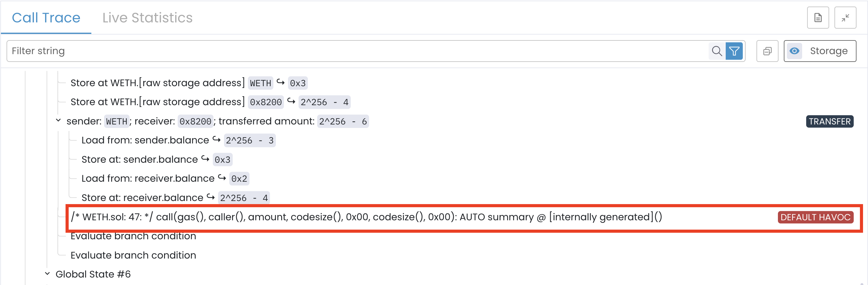Select the WETH.sol: 47 call row
Screen dimensions: 868x285
coord(366,217)
